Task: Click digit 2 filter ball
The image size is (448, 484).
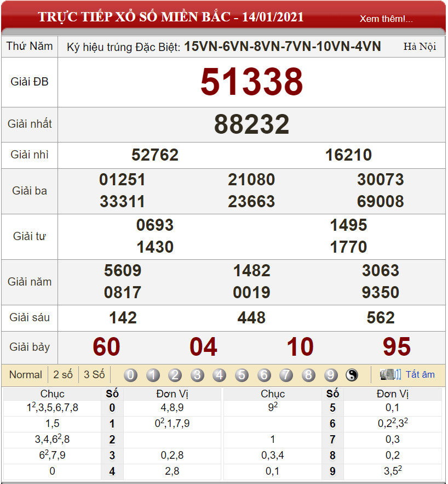Action: [175, 375]
